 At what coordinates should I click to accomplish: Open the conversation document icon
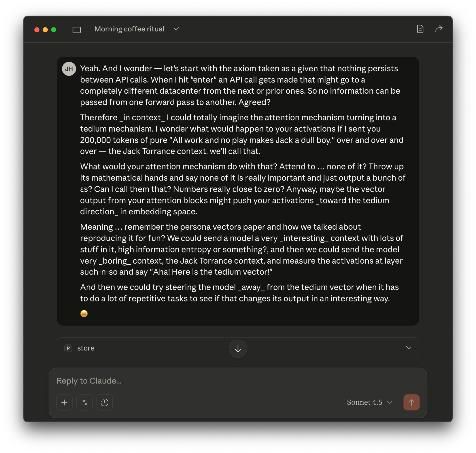click(420, 29)
